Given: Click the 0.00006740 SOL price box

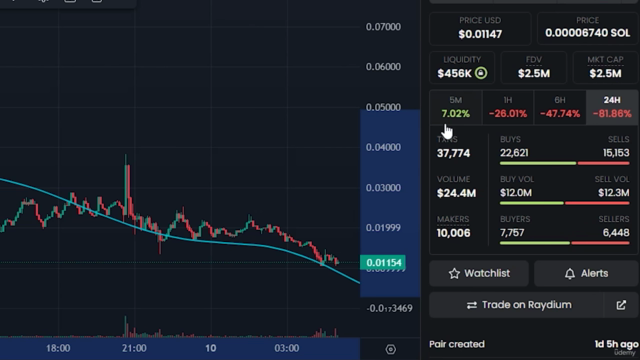Looking at the screenshot, I should tap(588, 28).
